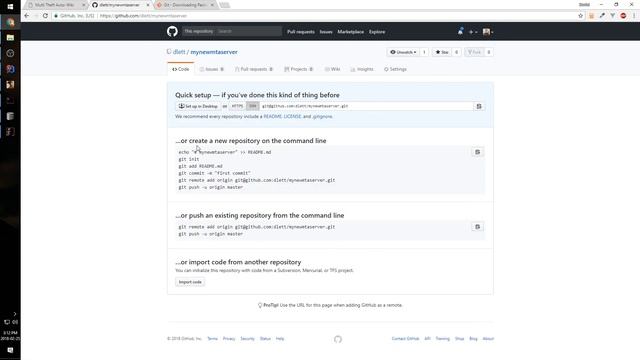Open the GitHub Octocat home logo
Viewport: 640px width, 360px height.
(172, 31)
